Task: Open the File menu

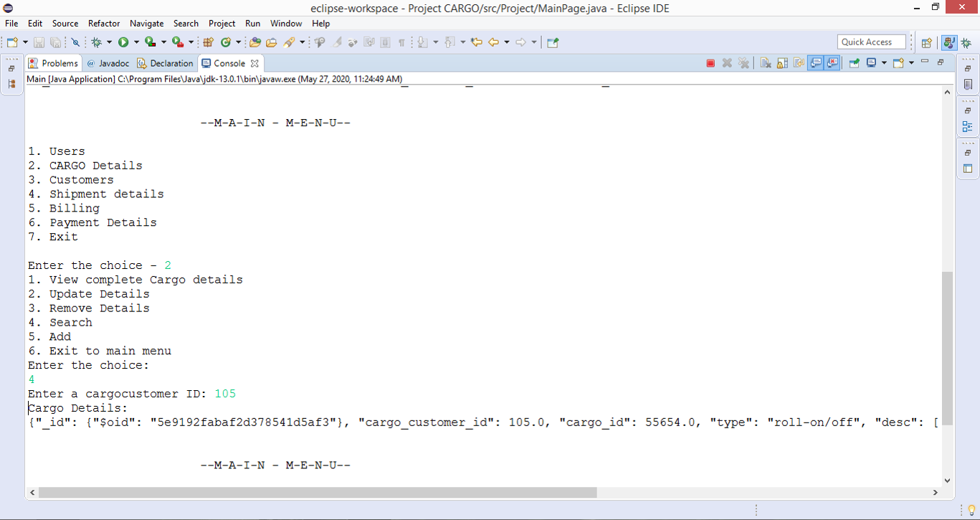Action: tap(11, 23)
